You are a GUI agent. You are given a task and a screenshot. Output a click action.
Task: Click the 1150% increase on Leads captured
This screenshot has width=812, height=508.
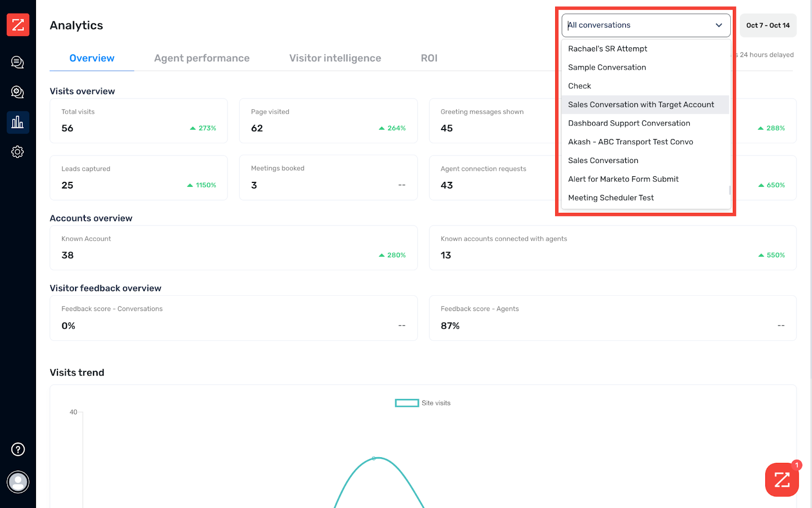201,185
